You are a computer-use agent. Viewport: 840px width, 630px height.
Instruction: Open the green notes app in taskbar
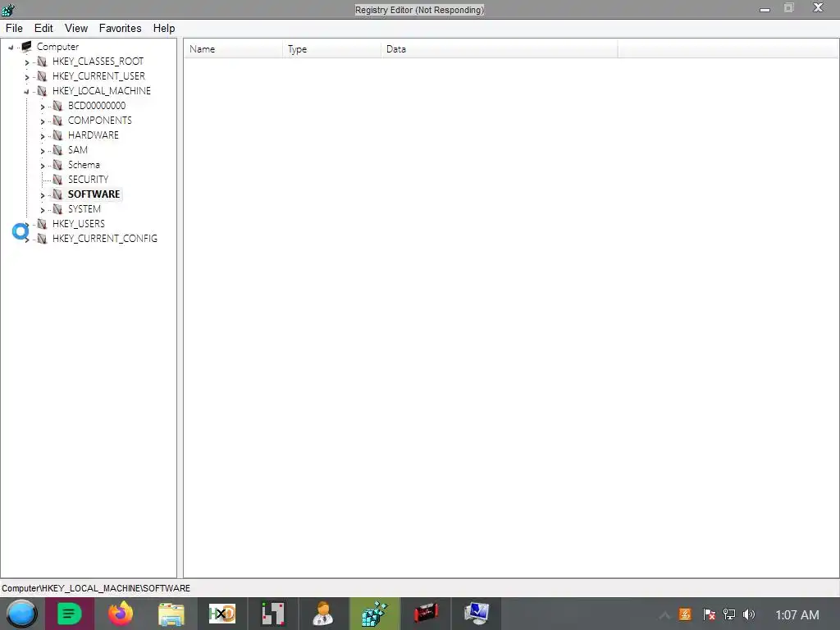point(70,614)
